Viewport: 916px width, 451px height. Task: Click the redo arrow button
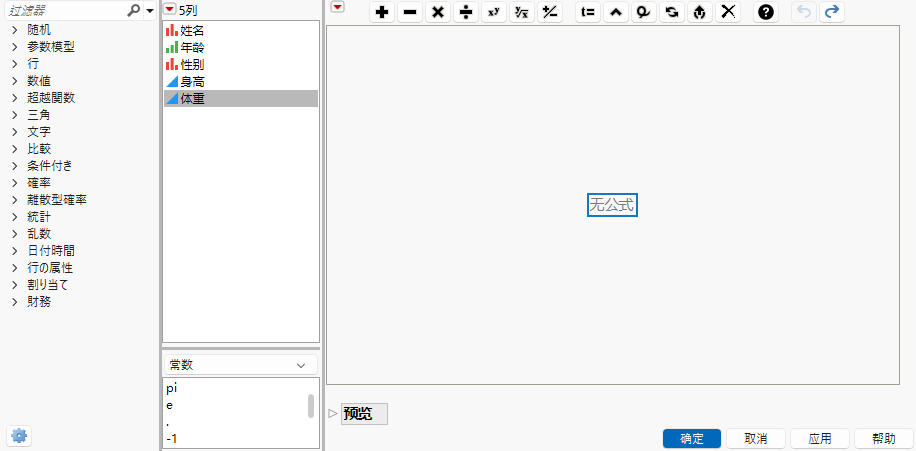[x=832, y=12]
